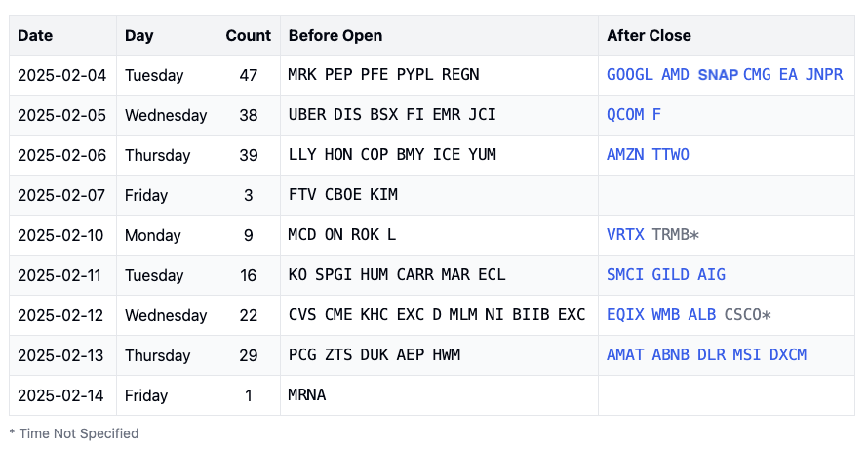Click the MRNA ticker text
868x451 pixels.
pyautogui.click(x=307, y=395)
